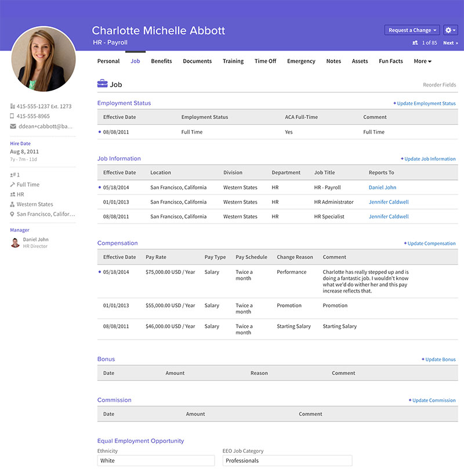Click the email address ddean+cabbott
The image size is (464, 476).
click(45, 127)
